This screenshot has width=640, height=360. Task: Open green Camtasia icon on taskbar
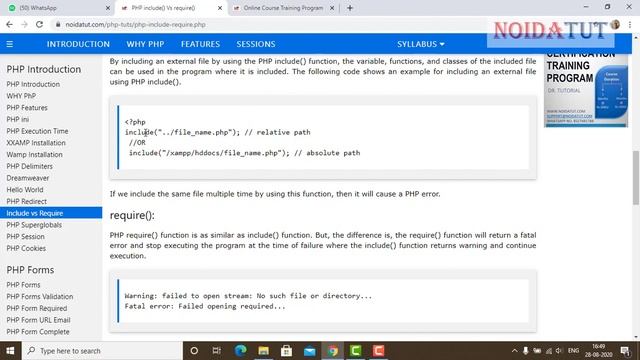pyautogui.click(x=356, y=351)
